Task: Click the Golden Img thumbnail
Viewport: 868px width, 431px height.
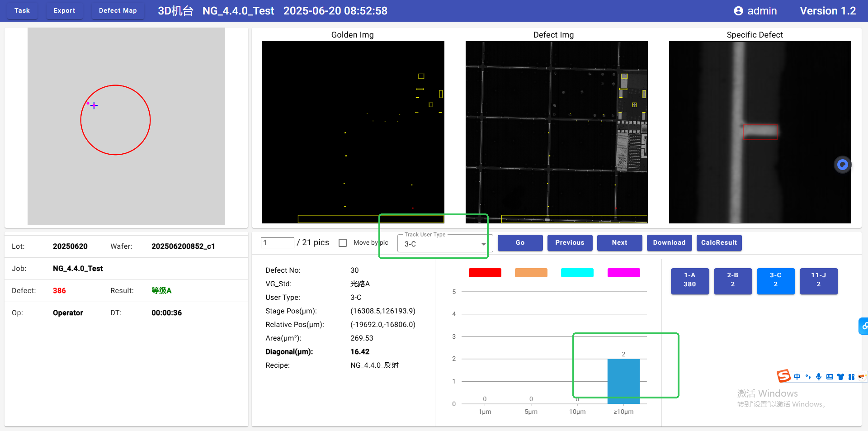Action: coord(353,132)
